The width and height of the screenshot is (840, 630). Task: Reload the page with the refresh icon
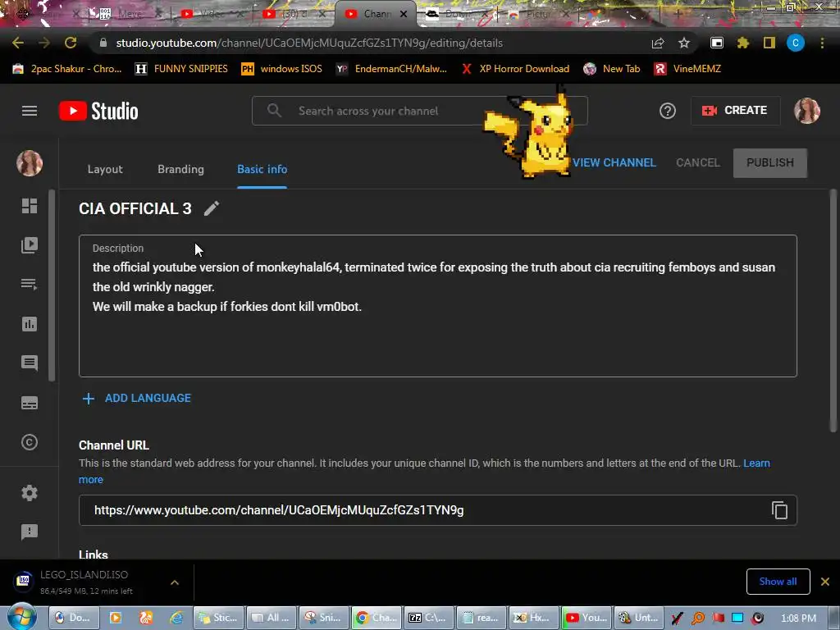[71, 43]
